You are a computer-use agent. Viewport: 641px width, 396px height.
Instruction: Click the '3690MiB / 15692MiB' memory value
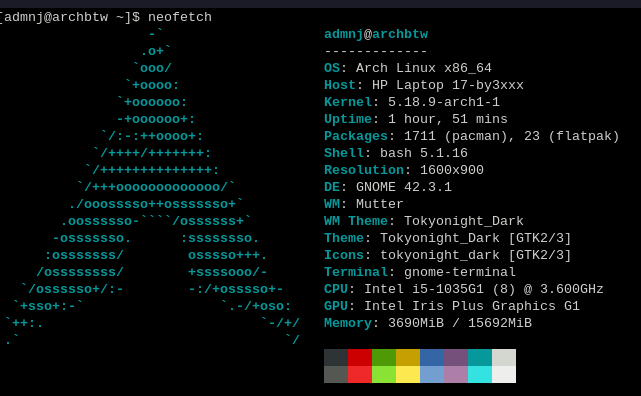click(460, 323)
